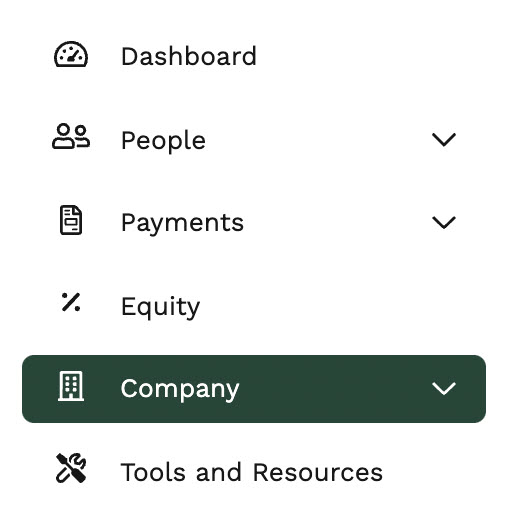Click the Dashboard speedometer icon
Screen dimensions: 506x513
[71, 55]
